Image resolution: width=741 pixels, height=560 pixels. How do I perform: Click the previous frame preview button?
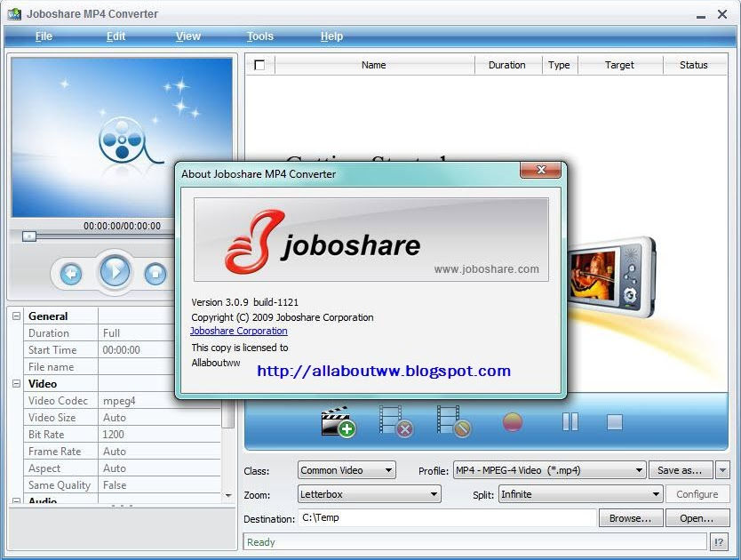tap(71, 274)
